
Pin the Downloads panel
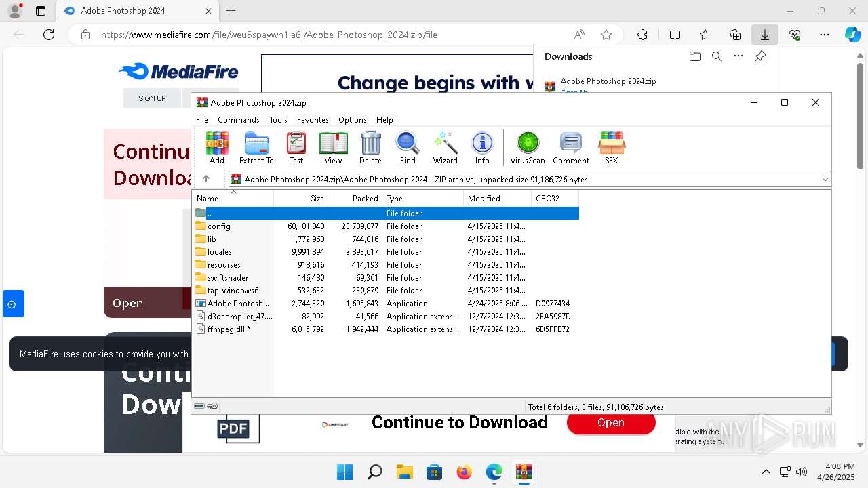(x=760, y=56)
